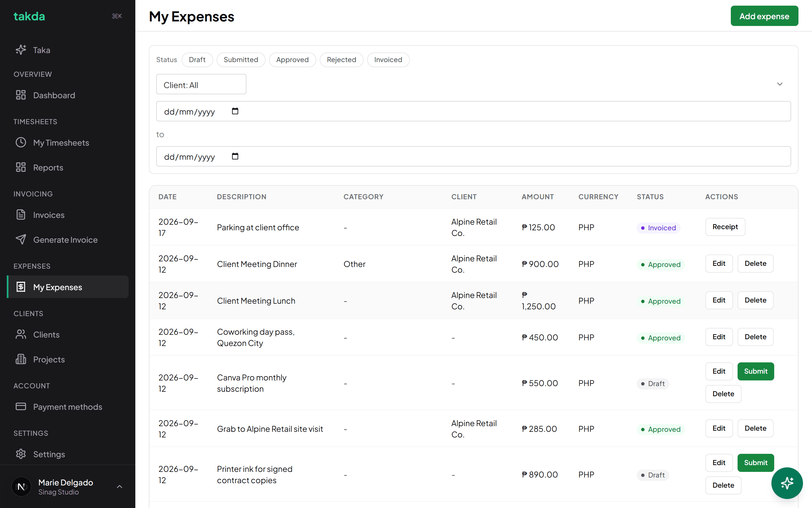Screen dimensions: 812x508
Task: Edit the Printer ink expense
Action: coord(719,463)
